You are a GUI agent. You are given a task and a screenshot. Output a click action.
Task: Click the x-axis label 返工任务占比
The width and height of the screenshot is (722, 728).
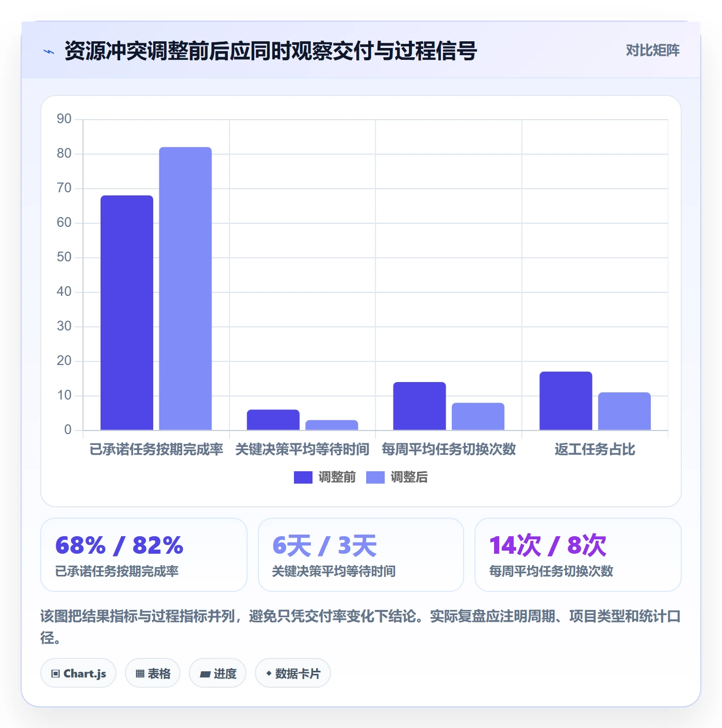point(595,450)
